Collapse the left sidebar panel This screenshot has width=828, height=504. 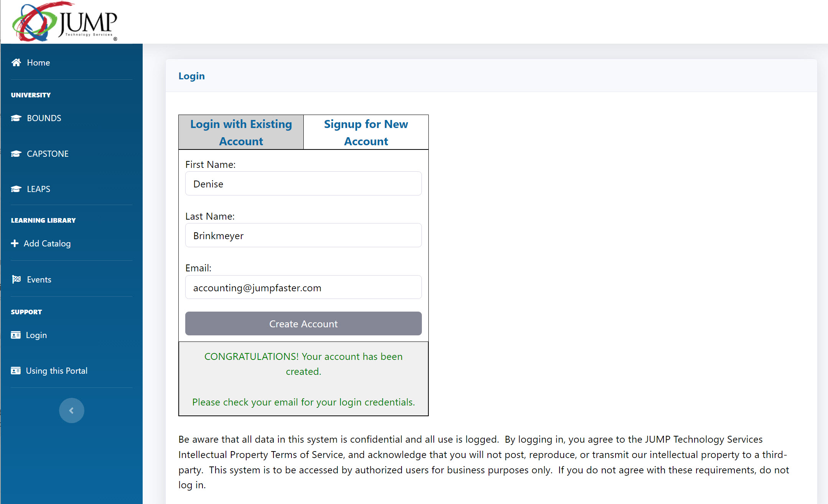tap(71, 410)
